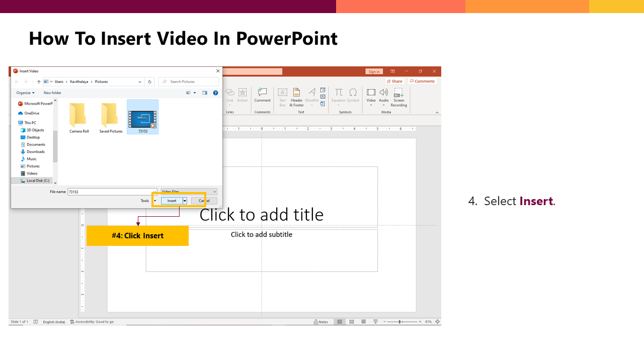Click the Cancel button in Insert Video dialog

point(204,201)
